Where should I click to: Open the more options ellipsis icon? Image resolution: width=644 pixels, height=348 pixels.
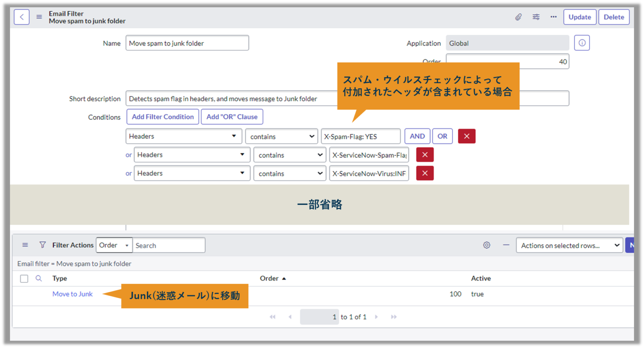(x=553, y=17)
